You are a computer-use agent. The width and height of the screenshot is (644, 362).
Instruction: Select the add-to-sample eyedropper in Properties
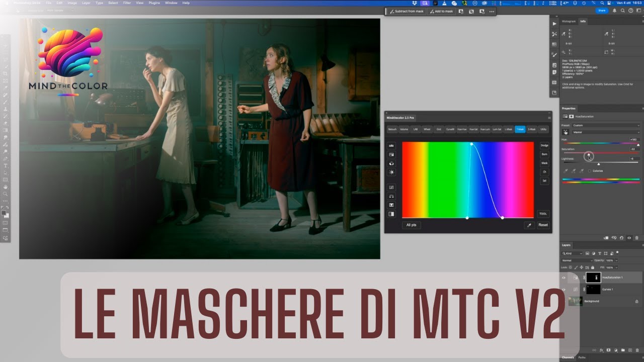[574, 171]
